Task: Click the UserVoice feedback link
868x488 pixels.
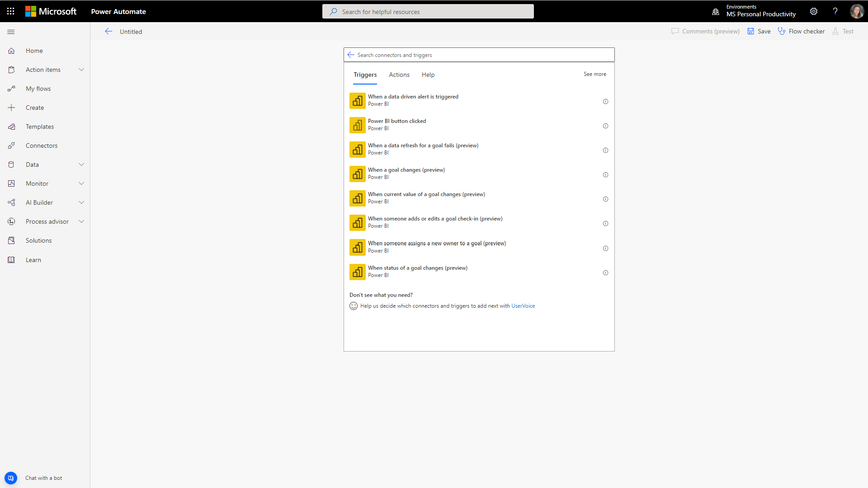Action: (523, 305)
